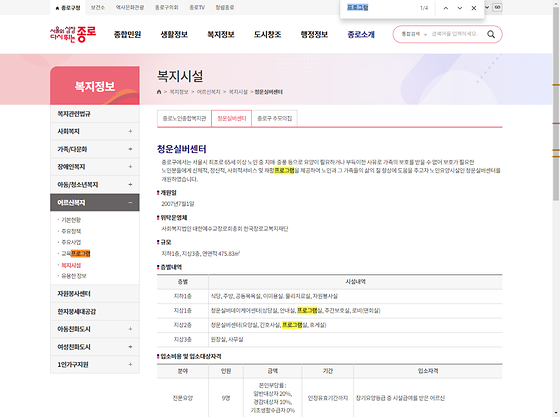Image resolution: width=560 pixels, height=417 pixels.
Task: Open the 역사문화관광 top link
Action: [130, 7]
